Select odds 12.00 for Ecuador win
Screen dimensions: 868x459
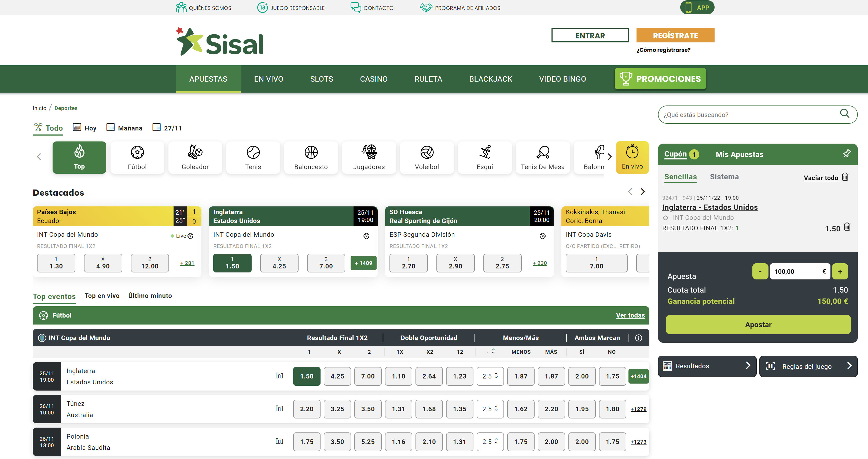tap(150, 263)
